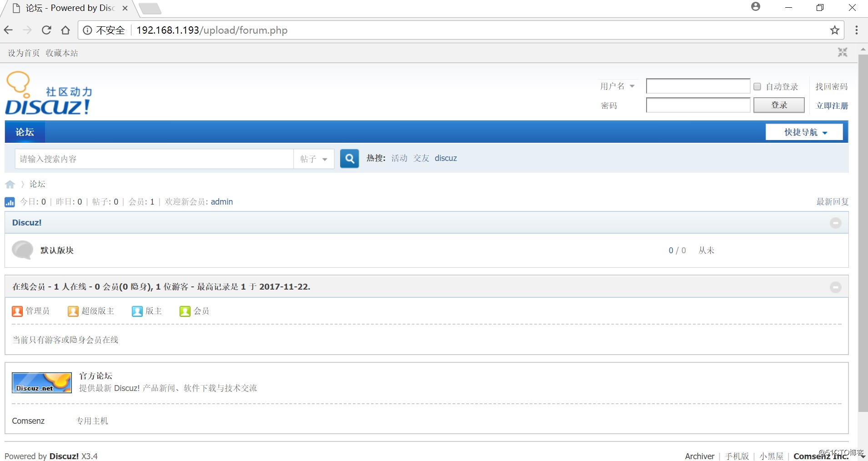868x461 pixels.
Task: Click the 管理员 role icon
Action: click(17, 311)
